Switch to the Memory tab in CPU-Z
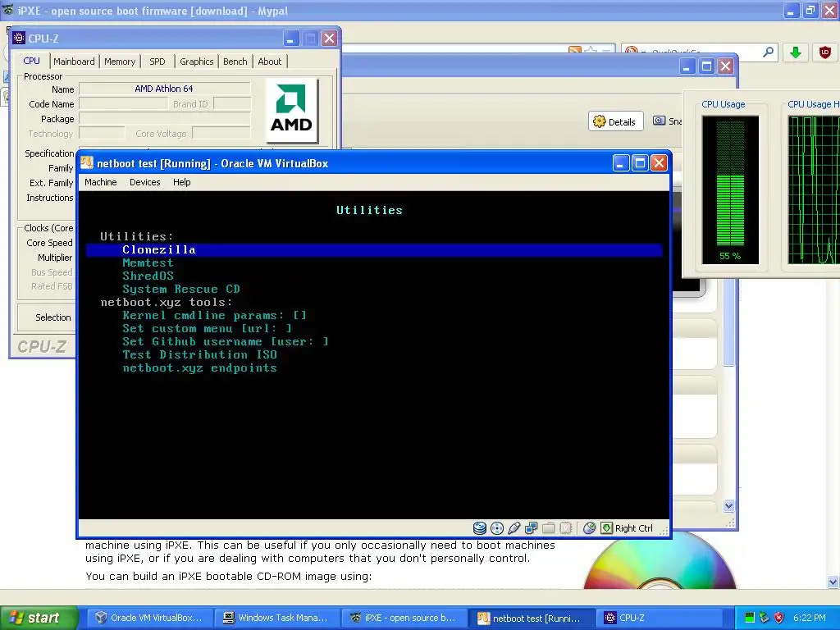This screenshot has width=840, height=630. (x=120, y=62)
